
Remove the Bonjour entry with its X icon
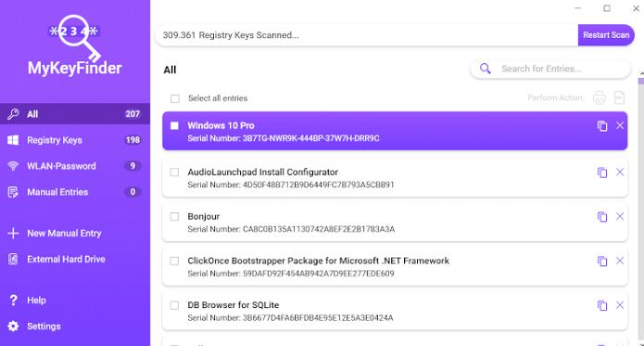coord(620,216)
